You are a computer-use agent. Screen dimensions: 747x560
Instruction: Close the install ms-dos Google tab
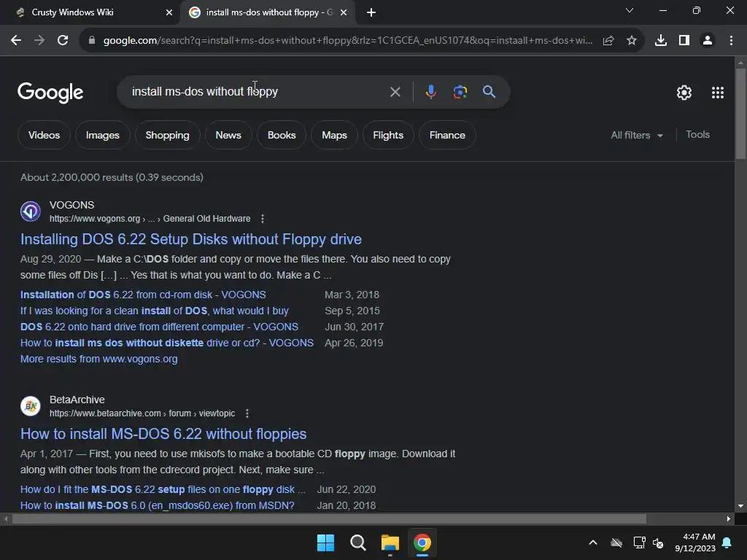344,13
